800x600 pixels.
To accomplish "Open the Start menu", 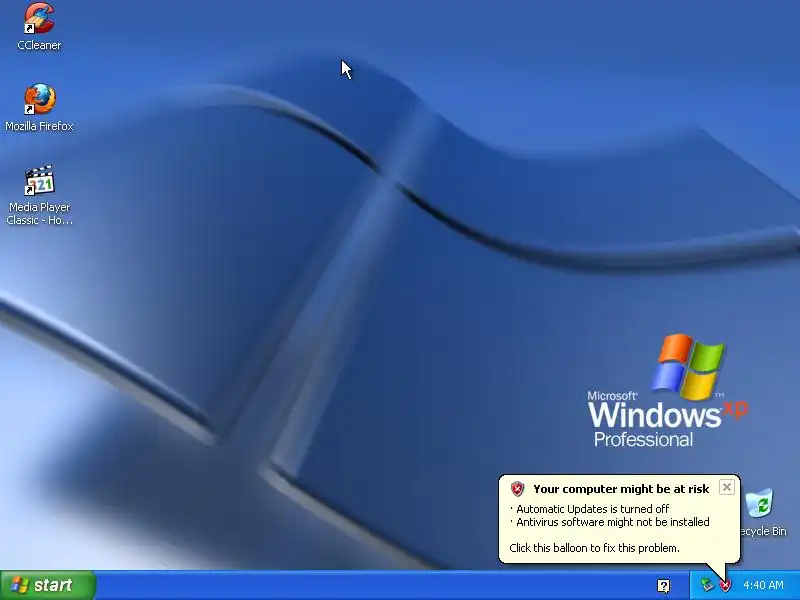I will click(x=47, y=585).
